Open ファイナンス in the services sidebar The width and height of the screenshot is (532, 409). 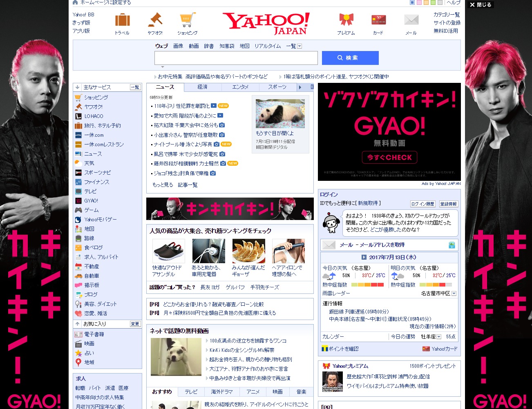point(96,182)
